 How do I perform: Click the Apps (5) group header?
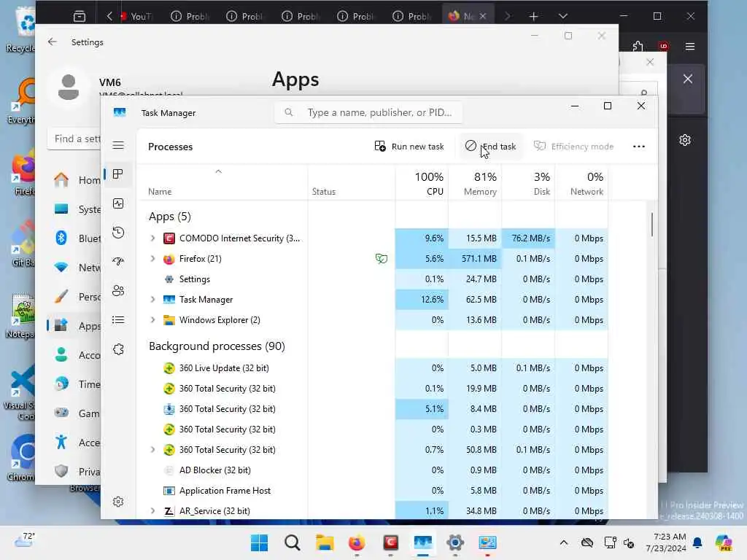click(x=169, y=217)
